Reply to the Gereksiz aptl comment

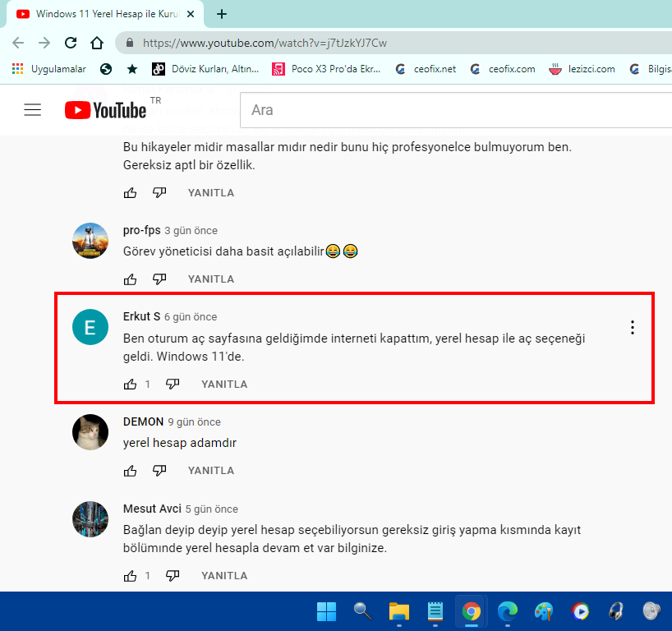pos(211,193)
